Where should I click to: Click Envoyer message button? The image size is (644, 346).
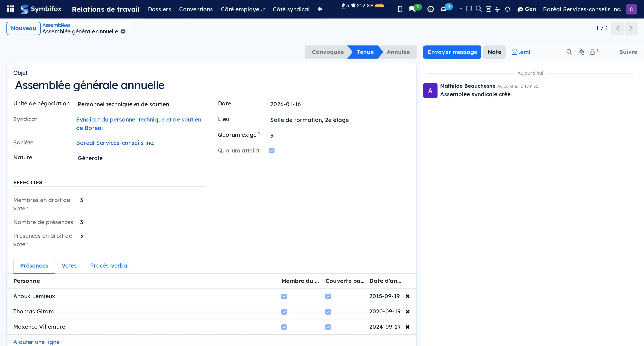pos(452,52)
